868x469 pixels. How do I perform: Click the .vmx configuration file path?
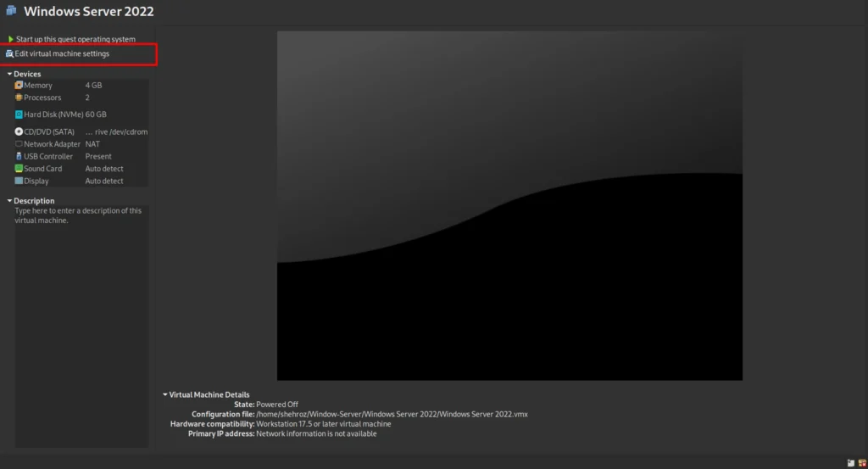[x=392, y=414]
